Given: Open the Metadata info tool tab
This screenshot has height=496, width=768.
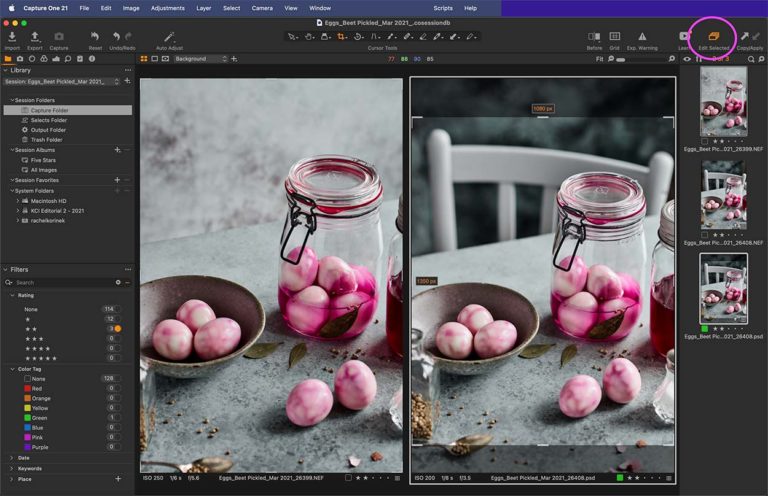Looking at the screenshot, I should pyautogui.click(x=92, y=59).
